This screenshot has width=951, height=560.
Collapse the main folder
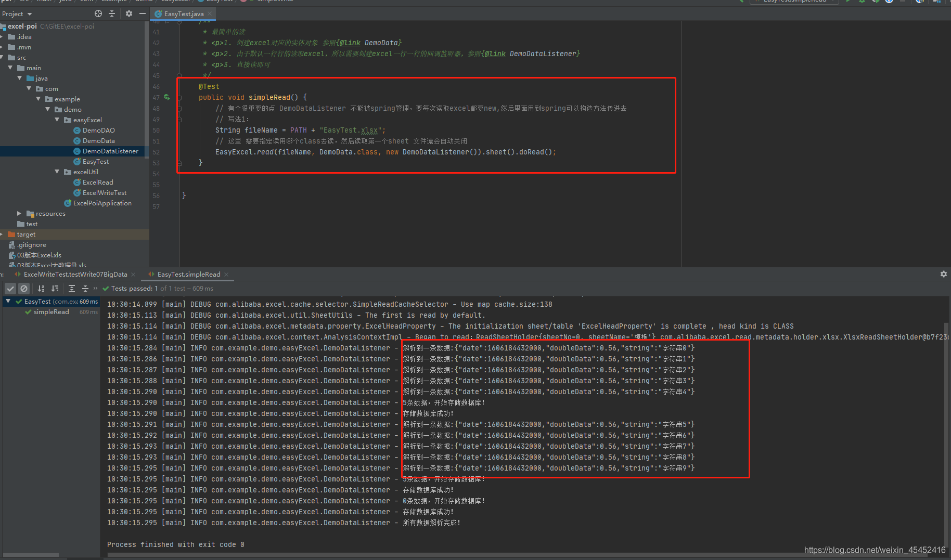10,68
